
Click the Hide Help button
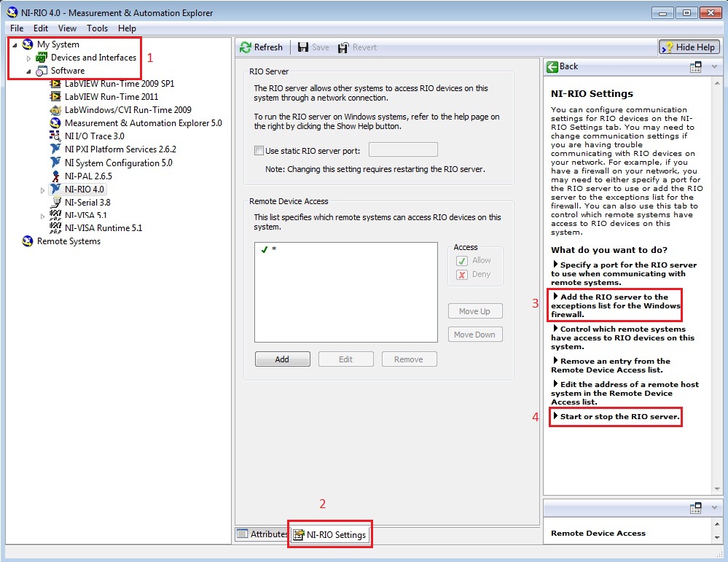point(689,47)
